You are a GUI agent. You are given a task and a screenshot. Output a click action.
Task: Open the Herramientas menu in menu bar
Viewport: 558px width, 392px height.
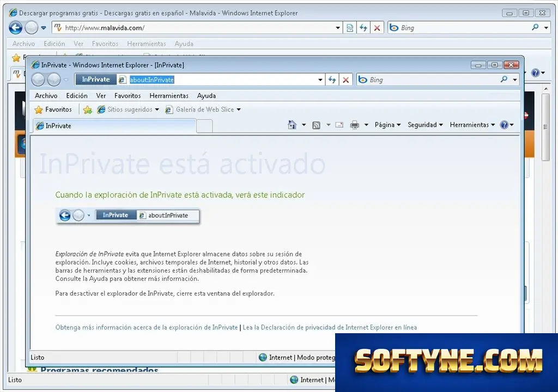(169, 96)
